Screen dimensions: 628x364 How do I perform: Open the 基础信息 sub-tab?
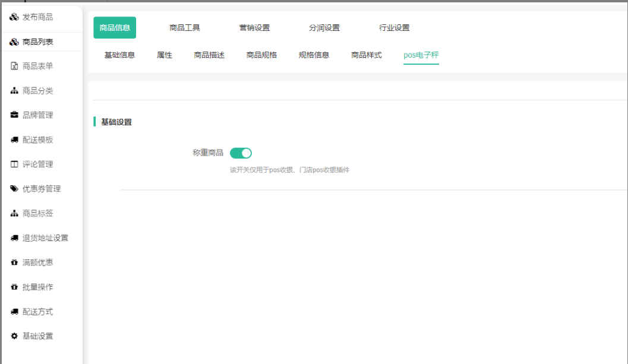(119, 55)
